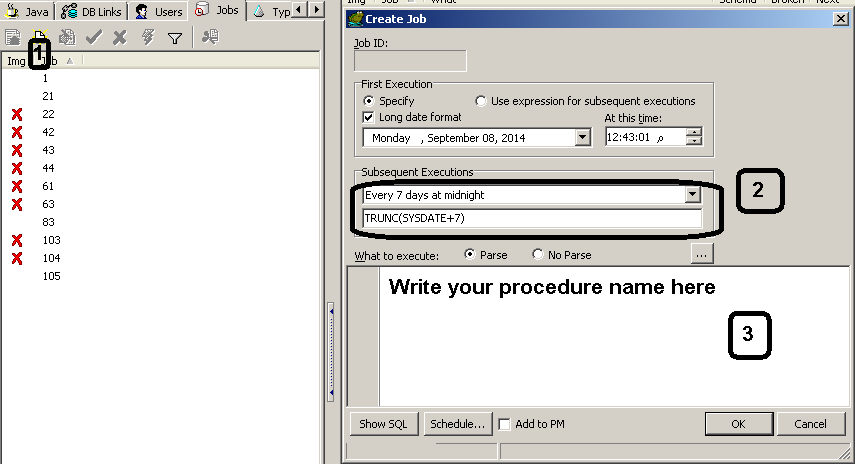The height and width of the screenshot is (465, 855).
Task: Click the Schedule... button
Action: click(457, 424)
